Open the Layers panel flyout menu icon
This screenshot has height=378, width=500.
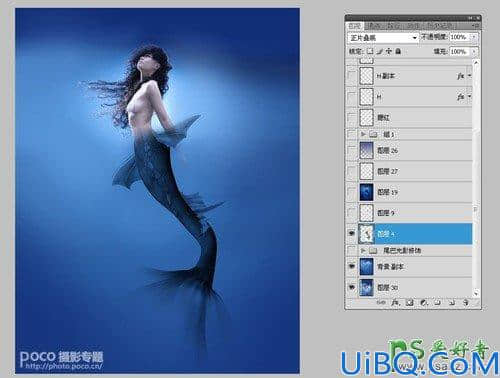pos(476,25)
